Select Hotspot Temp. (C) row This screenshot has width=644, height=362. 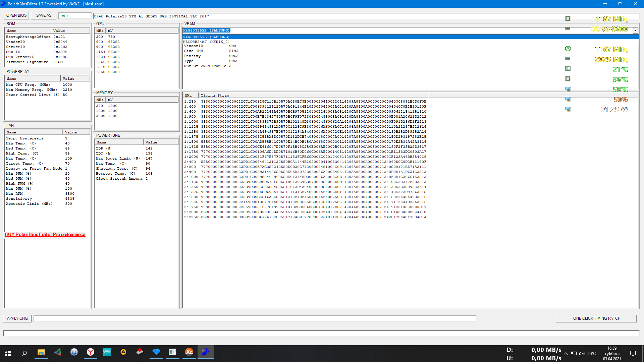coord(137,173)
